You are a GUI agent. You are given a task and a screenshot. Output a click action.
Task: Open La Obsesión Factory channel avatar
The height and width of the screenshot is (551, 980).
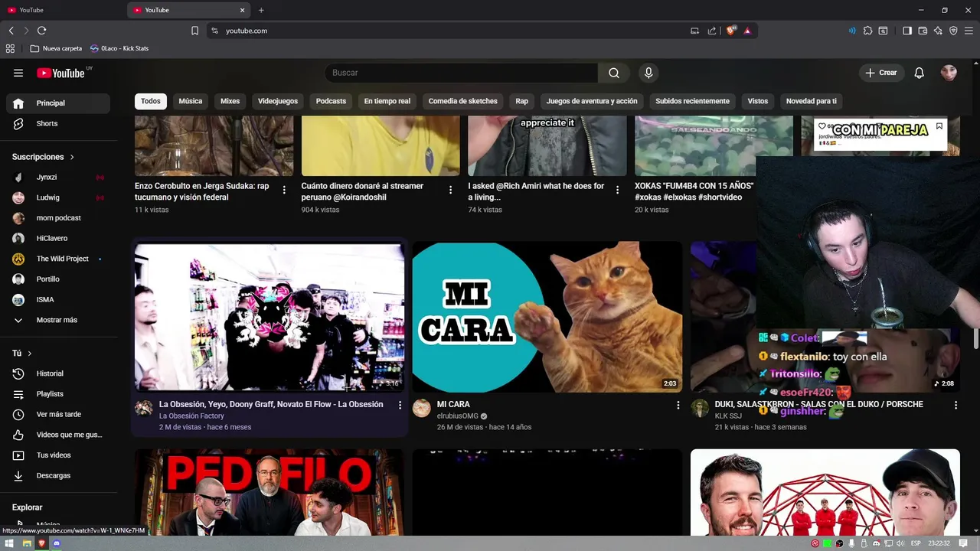point(144,407)
